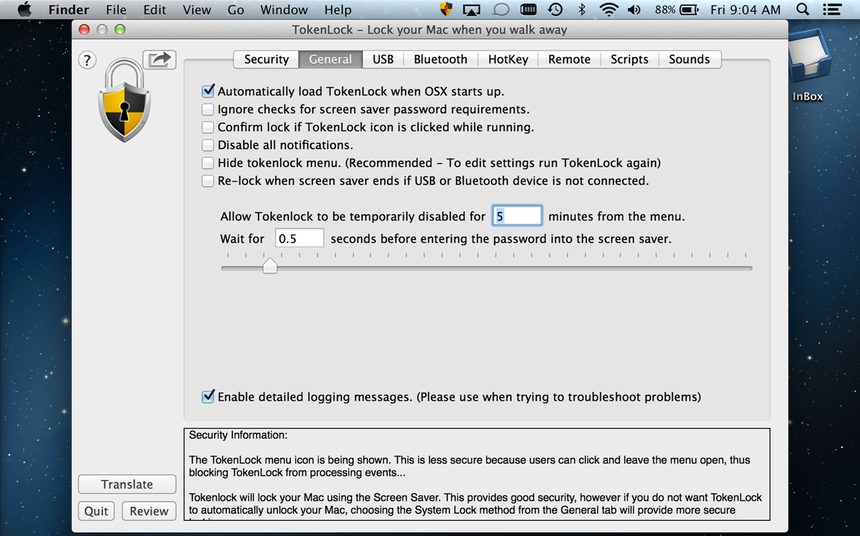The width and height of the screenshot is (860, 536).
Task: Enable Confirm lock if icon is clicked
Action: pos(207,127)
